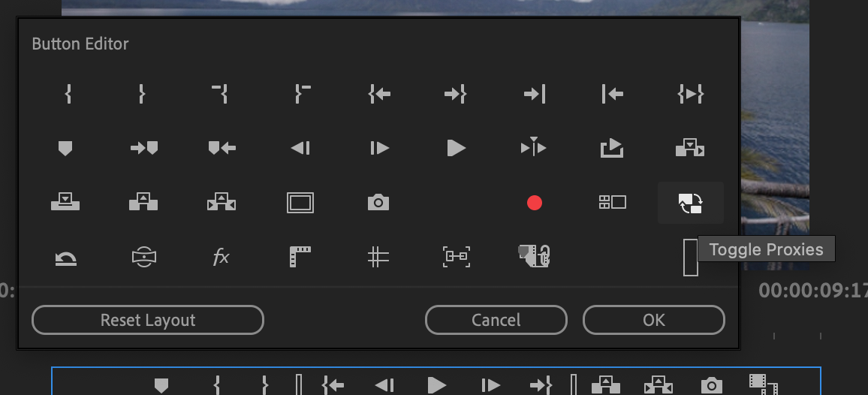Click Lift in the monitor transport bar
The height and width of the screenshot is (395, 868).
point(606,384)
